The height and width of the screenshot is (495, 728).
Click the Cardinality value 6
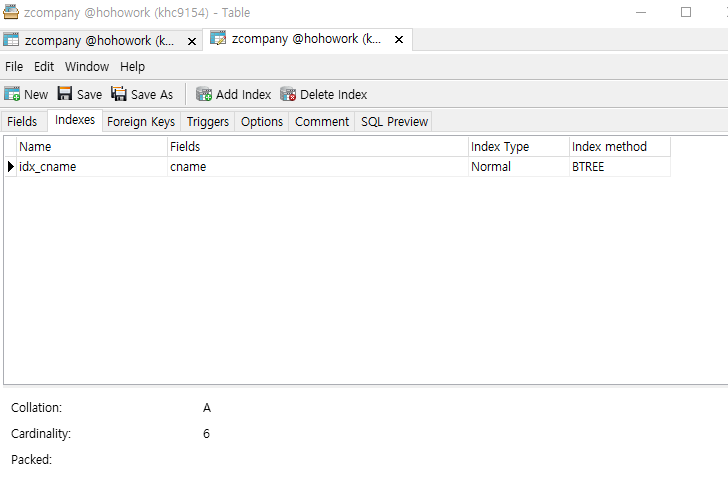[x=207, y=434]
